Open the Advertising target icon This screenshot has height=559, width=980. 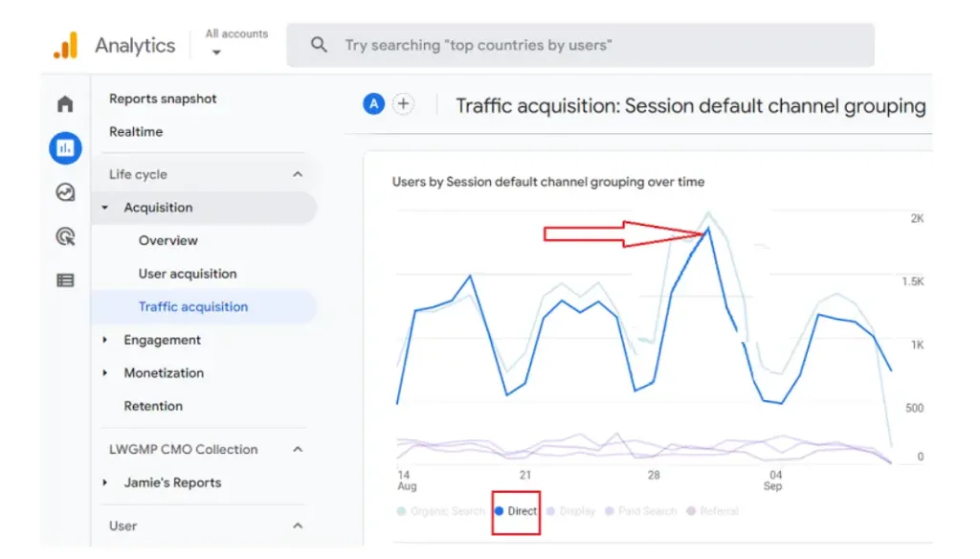pos(65,236)
